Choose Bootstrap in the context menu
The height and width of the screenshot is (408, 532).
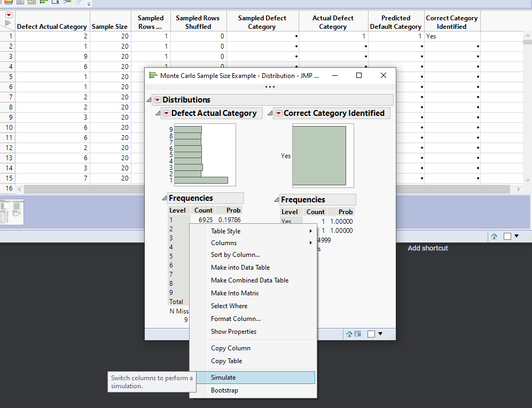click(x=224, y=390)
